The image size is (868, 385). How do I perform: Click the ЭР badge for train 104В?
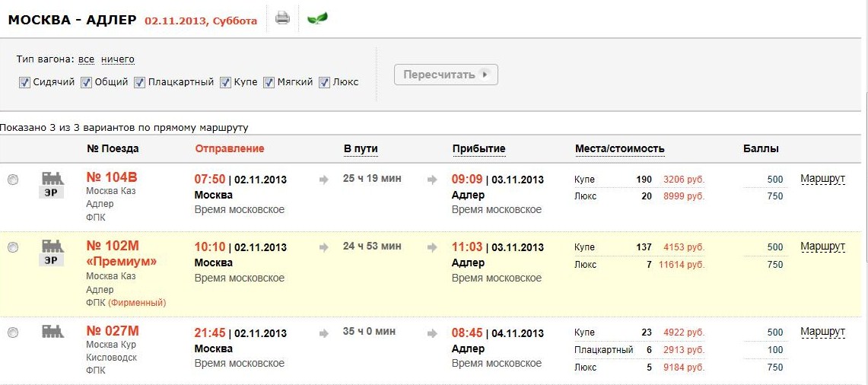[x=52, y=192]
